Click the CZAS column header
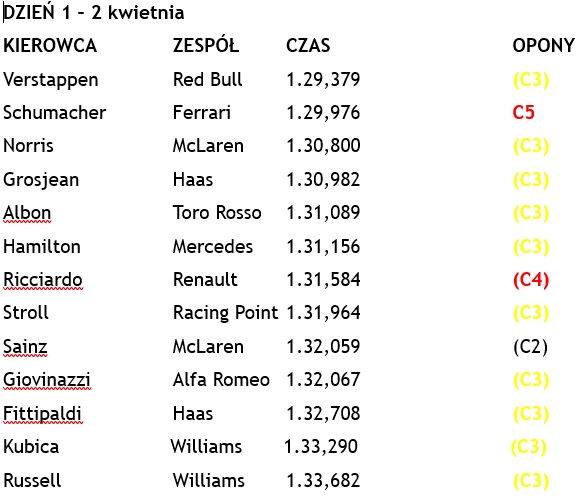The width and height of the screenshot is (580, 503). pos(308,46)
